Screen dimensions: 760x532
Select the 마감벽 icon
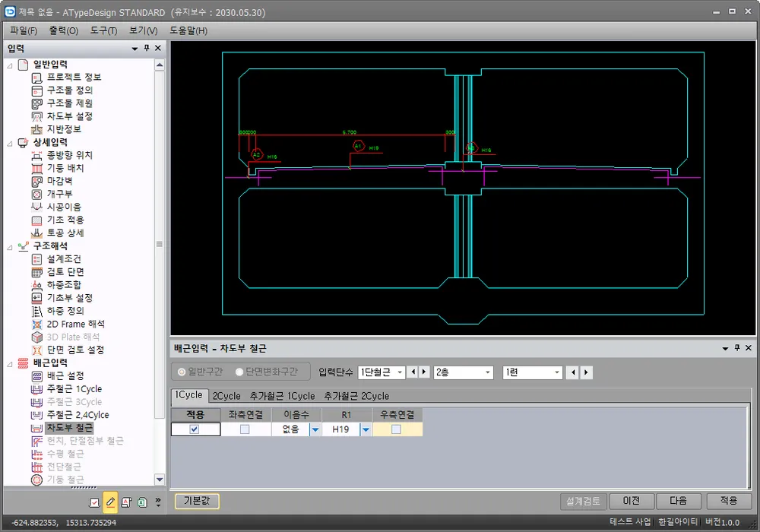(x=36, y=181)
